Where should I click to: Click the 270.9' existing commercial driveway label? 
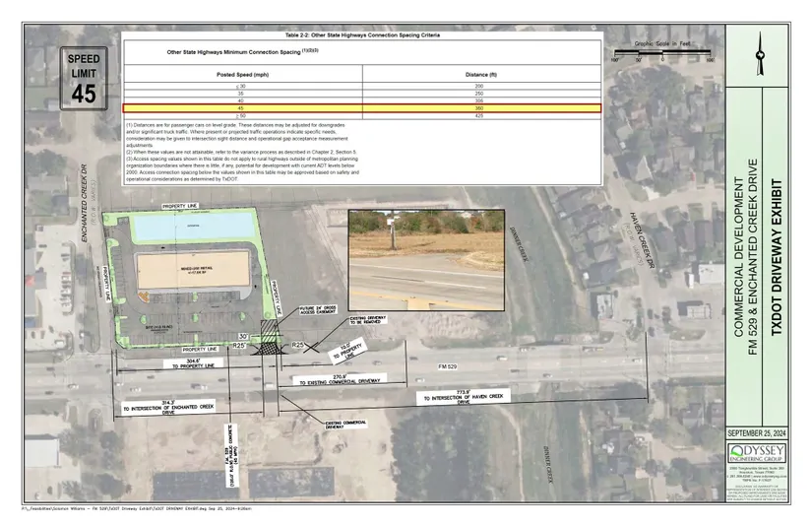click(339, 377)
